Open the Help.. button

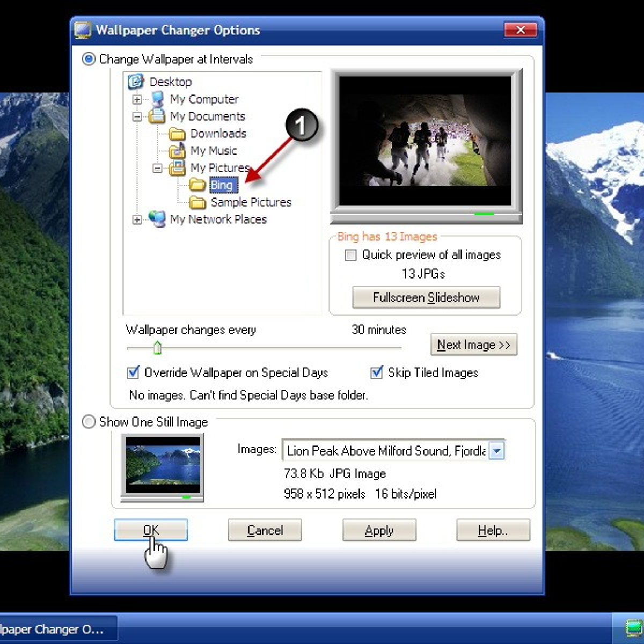[x=493, y=530]
